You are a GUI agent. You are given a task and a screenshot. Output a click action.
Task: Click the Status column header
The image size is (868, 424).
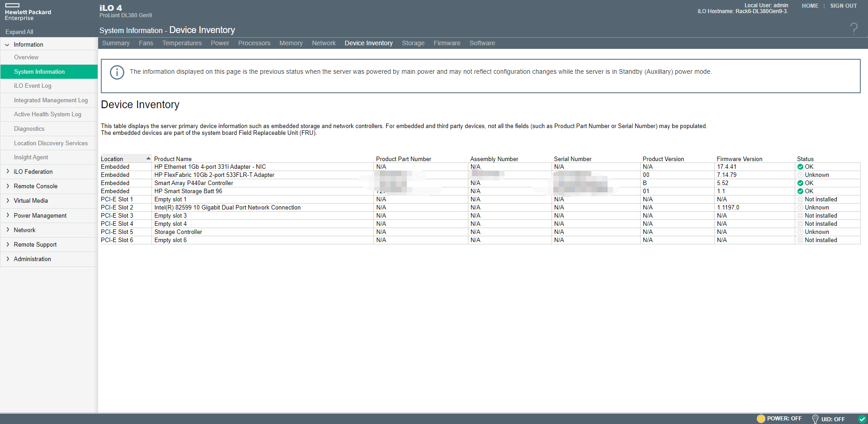point(805,159)
